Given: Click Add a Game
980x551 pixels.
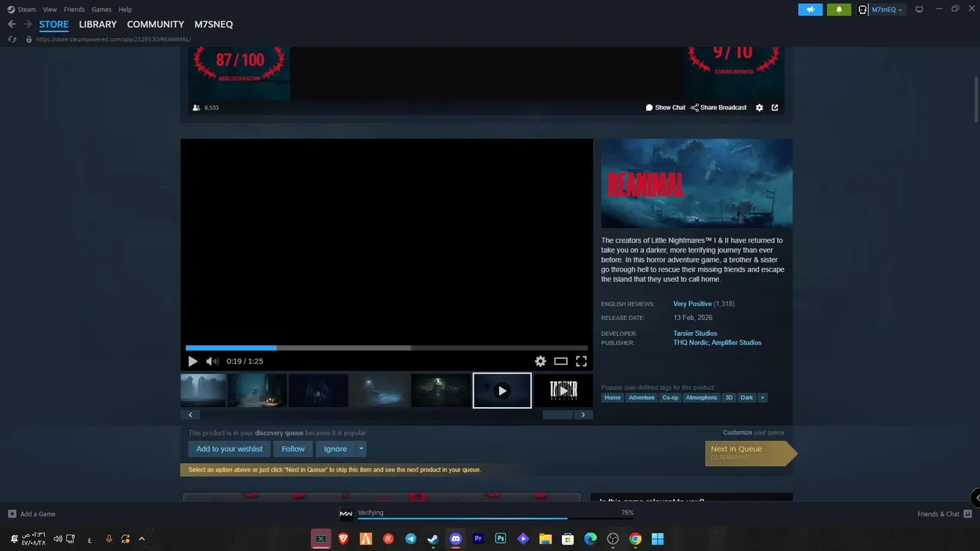Looking at the screenshot, I should [31, 514].
